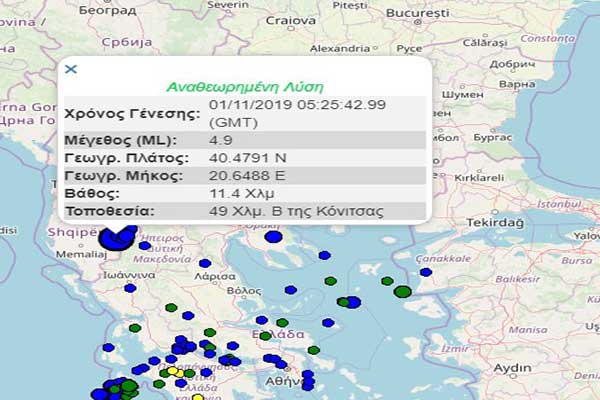Select the yellow marker at the bottom edge
600x400 pixels.
[x=197, y=397]
